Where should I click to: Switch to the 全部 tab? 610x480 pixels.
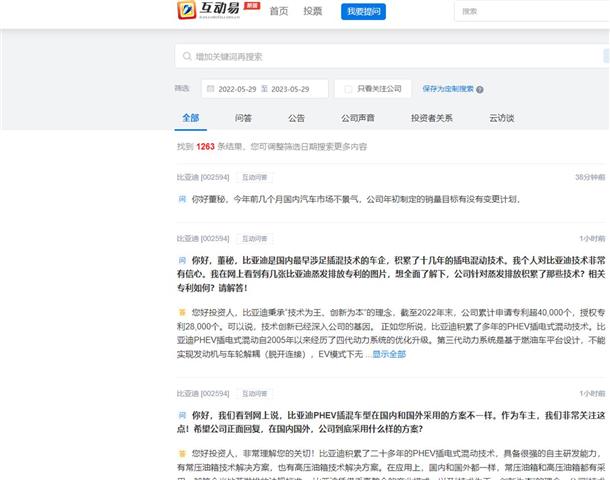pos(191,118)
